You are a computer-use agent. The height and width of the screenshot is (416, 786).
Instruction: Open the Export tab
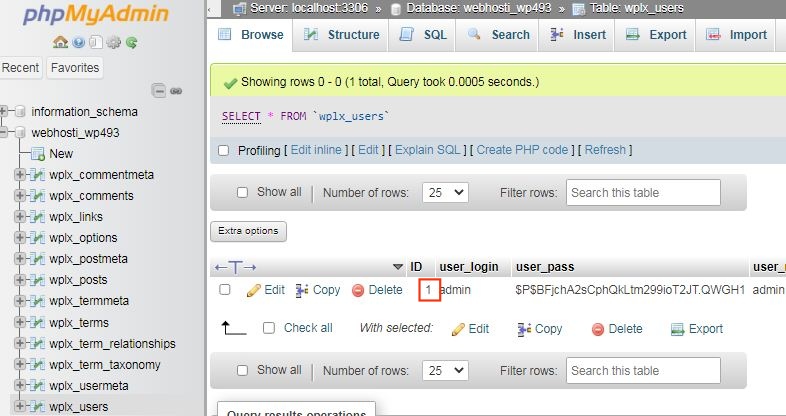pos(655,35)
